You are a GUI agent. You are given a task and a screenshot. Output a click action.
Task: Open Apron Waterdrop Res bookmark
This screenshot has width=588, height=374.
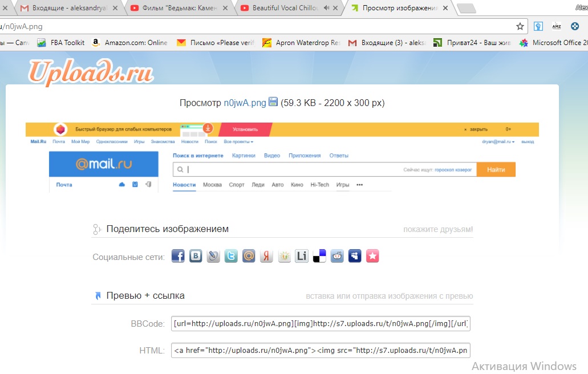coord(302,43)
